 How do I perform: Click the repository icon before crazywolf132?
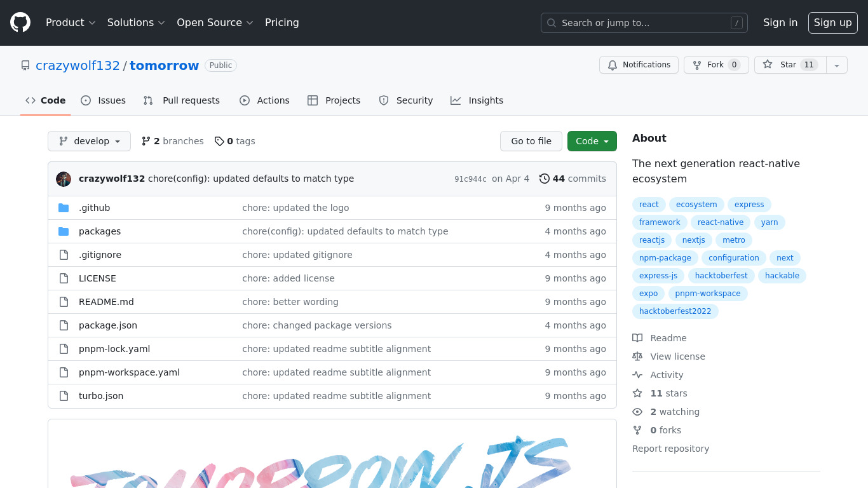pyautogui.click(x=25, y=65)
